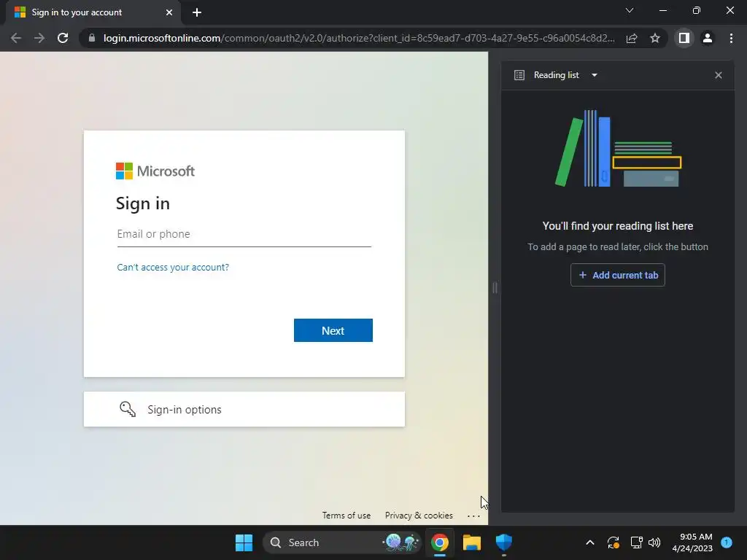Open Can't access your account link
Image resolution: width=747 pixels, height=560 pixels.
click(173, 267)
